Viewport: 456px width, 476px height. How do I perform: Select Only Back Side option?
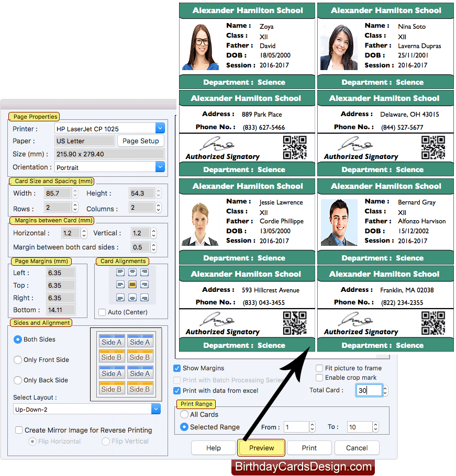click(x=18, y=380)
